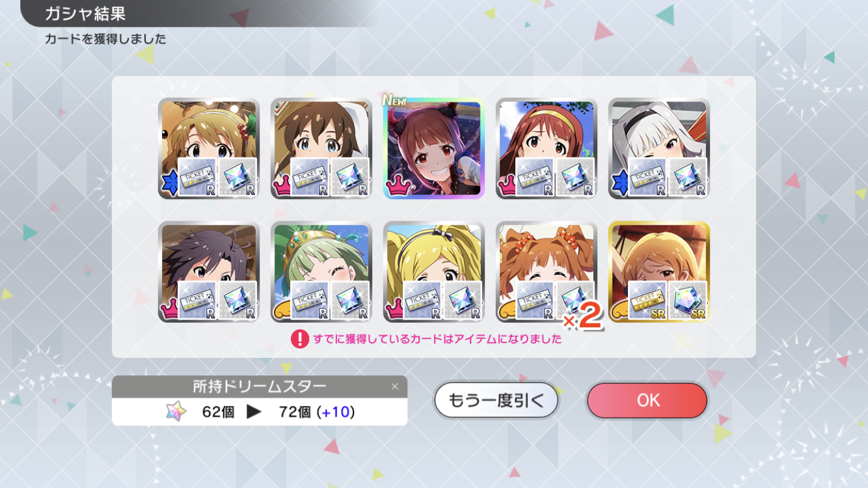The image size is (868, 488).
Task: Tap the red exclamation warning icon
Action: pos(299,339)
